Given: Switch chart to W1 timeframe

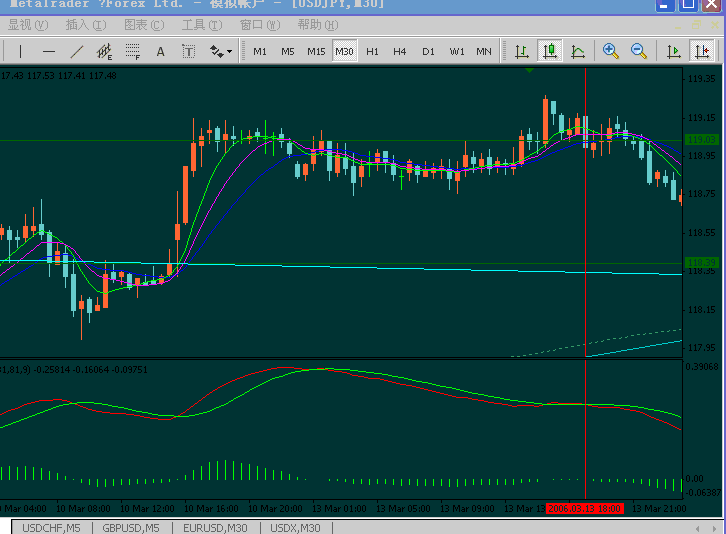Looking at the screenshot, I should (x=457, y=51).
